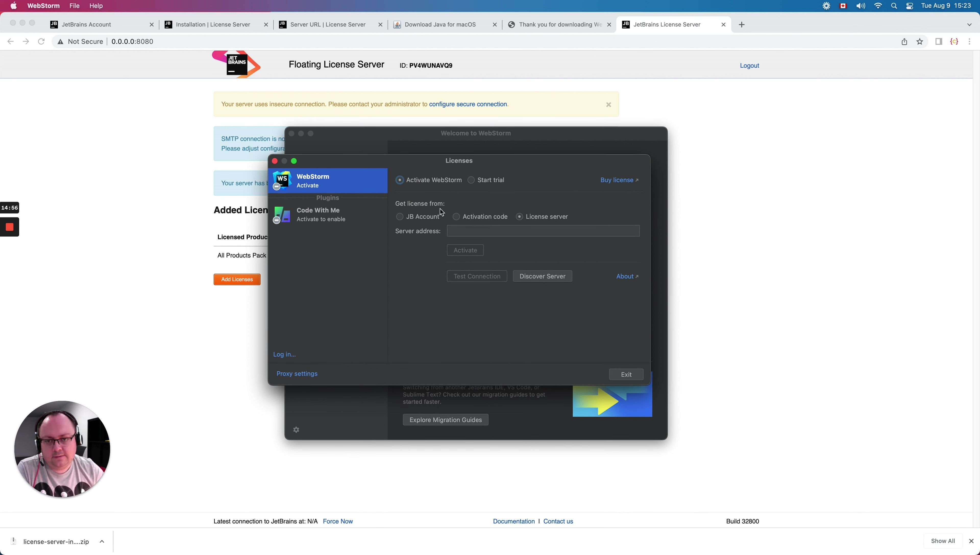Screen dimensions: 980x555
Task: Click the Force Now link
Action: tap(338, 521)
